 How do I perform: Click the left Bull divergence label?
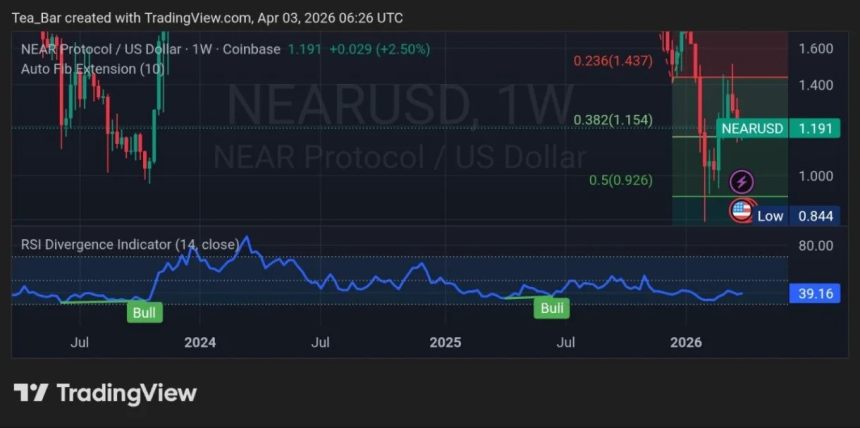144,313
